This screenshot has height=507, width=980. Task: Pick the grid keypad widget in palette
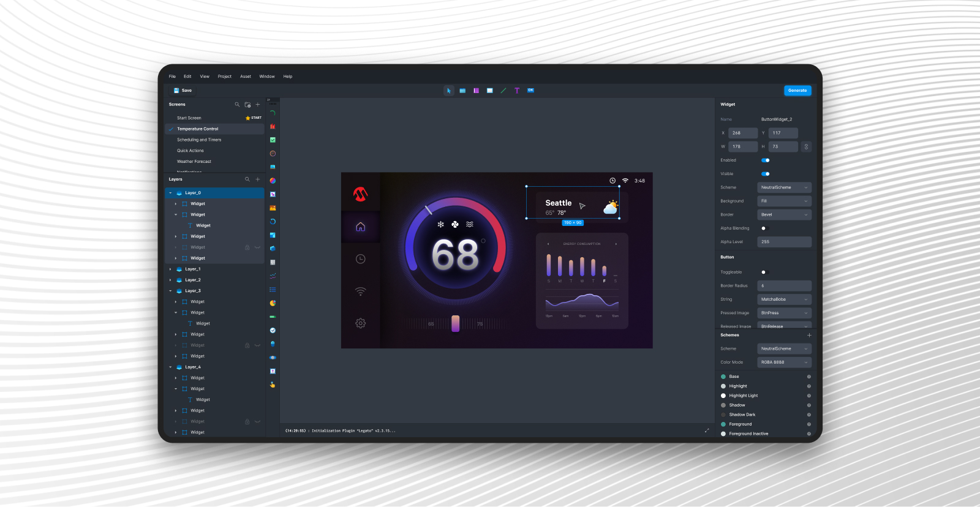pos(273,262)
